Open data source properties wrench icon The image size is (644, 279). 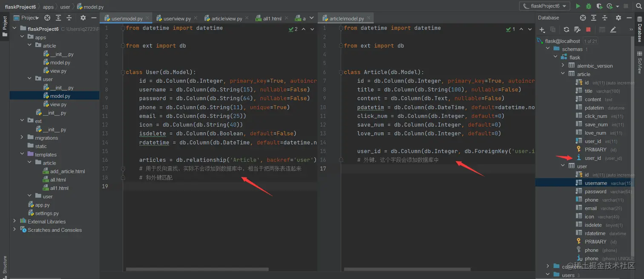(x=577, y=30)
